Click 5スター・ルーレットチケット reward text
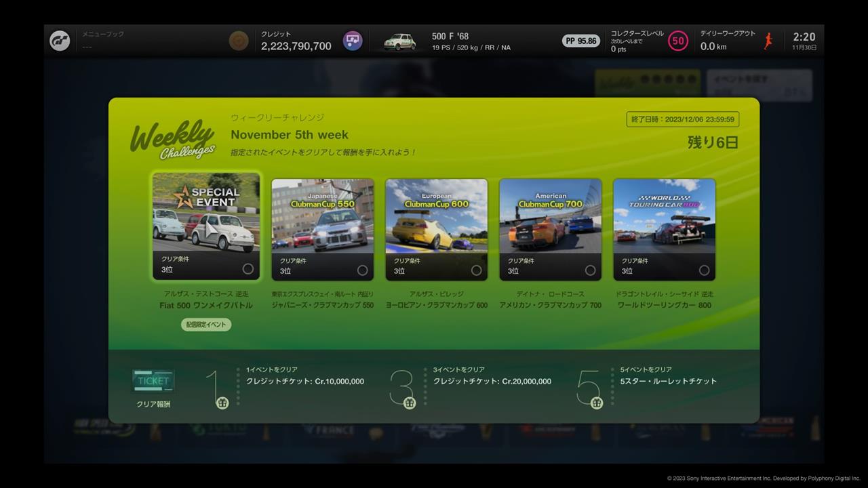The width and height of the screenshot is (868, 488). (669, 382)
